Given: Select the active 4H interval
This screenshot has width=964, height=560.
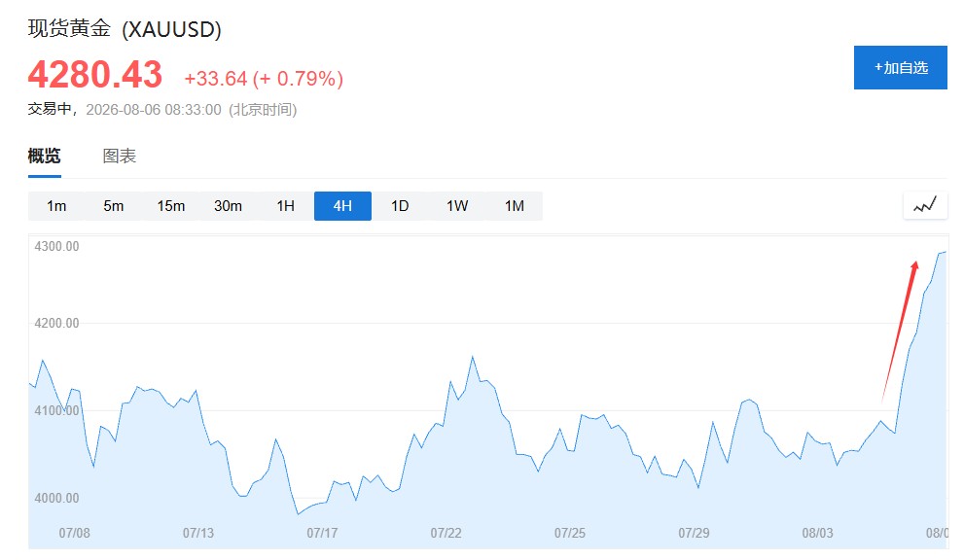Looking at the screenshot, I should (342, 206).
